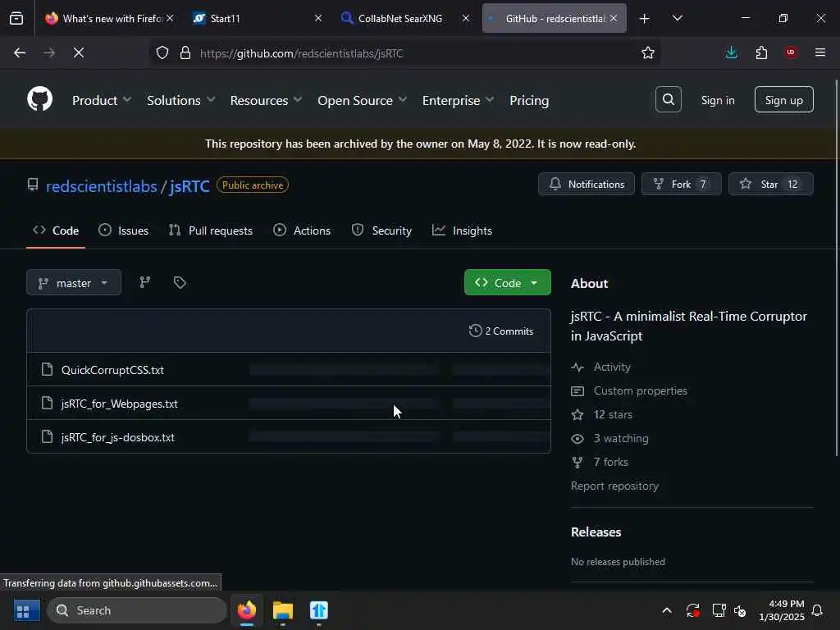Image resolution: width=840 pixels, height=630 pixels.
Task: Click the Fork 7 button
Action: 681,184
